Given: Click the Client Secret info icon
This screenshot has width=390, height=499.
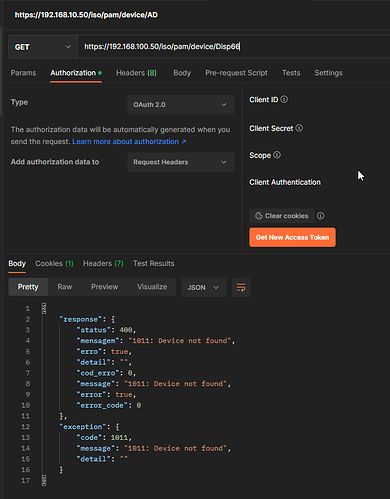Looking at the screenshot, I should coord(299,128).
